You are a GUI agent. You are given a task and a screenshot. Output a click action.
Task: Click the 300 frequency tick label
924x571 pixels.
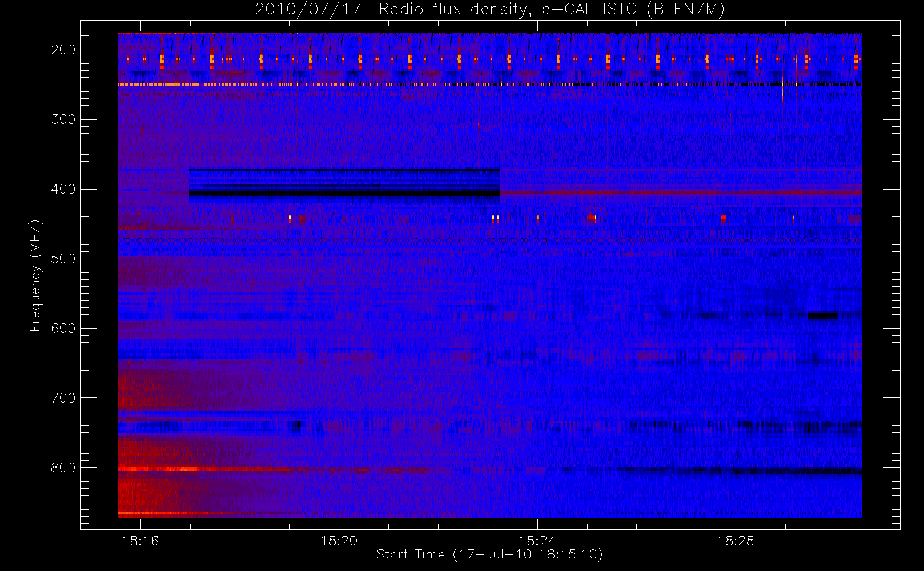pyautogui.click(x=63, y=119)
